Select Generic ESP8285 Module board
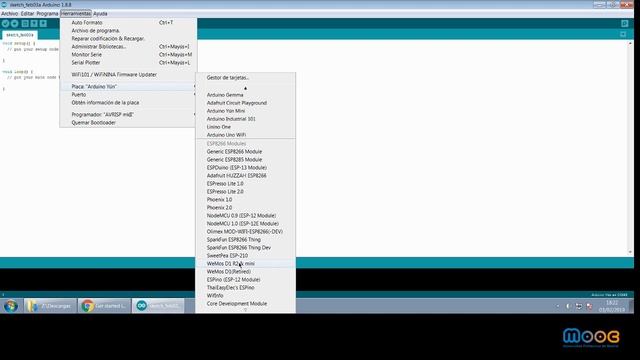The height and width of the screenshot is (360, 640). tap(245, 160)
